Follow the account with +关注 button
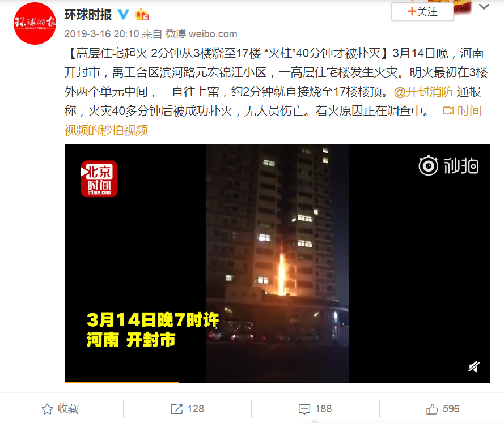 (422, 12)
